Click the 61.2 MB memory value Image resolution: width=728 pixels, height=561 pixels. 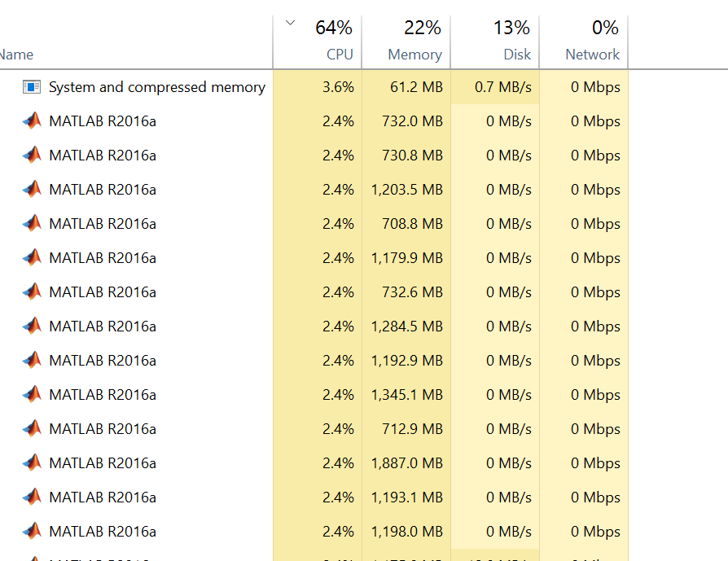point(416,87)
